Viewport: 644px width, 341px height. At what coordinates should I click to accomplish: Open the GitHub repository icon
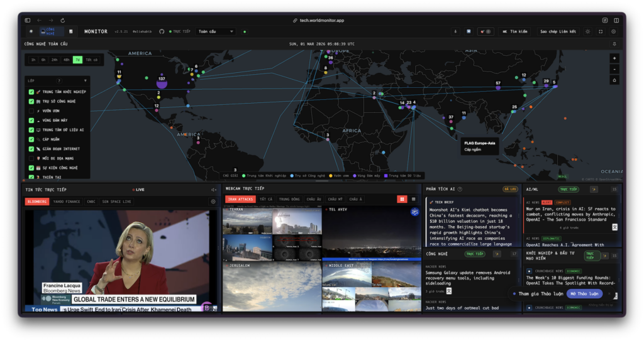tap(162, 31)
